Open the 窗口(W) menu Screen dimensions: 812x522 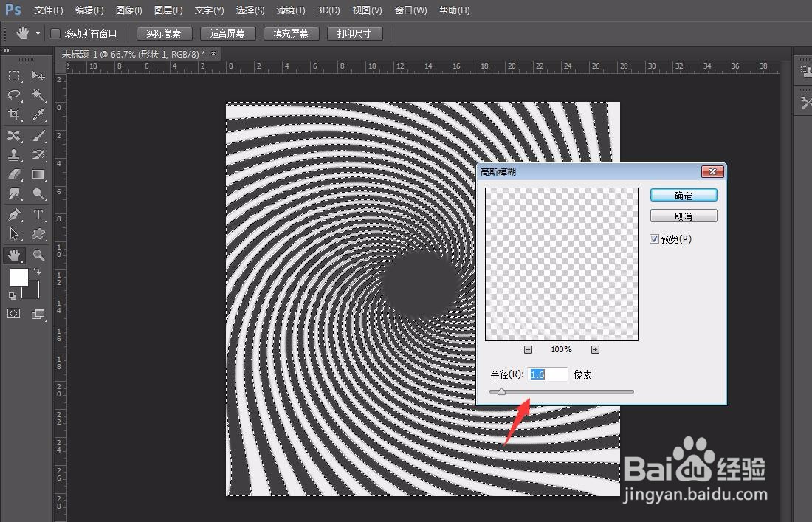click(x=410, y=10)
